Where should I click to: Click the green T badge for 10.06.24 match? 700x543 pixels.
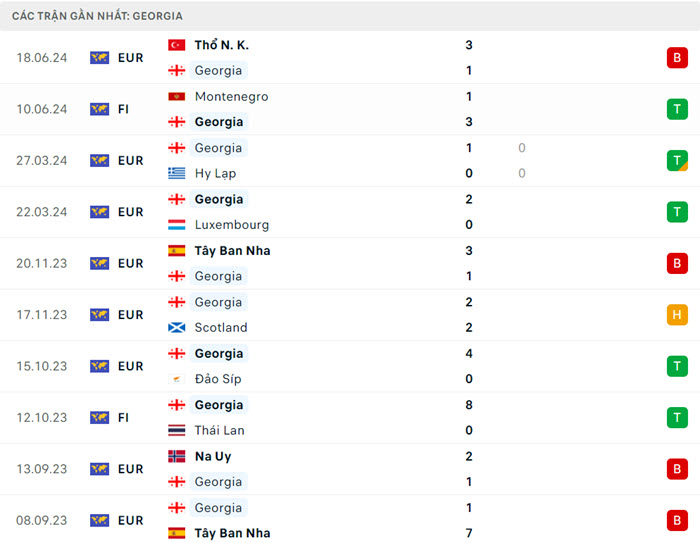pos(677,109)
